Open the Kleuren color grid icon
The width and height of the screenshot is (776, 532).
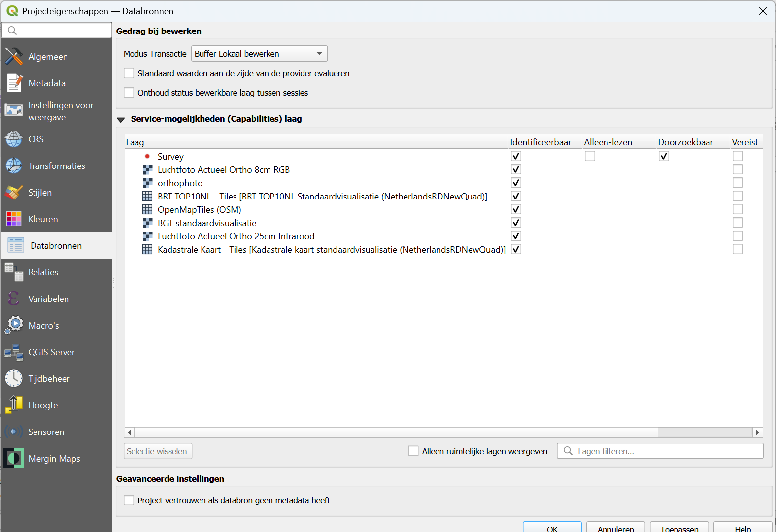[14, 219]
